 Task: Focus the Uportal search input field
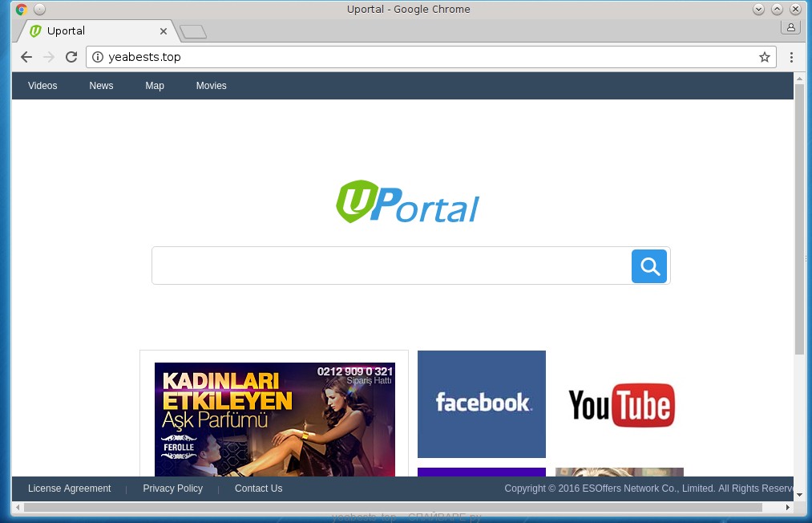click(x=390, y=266)
